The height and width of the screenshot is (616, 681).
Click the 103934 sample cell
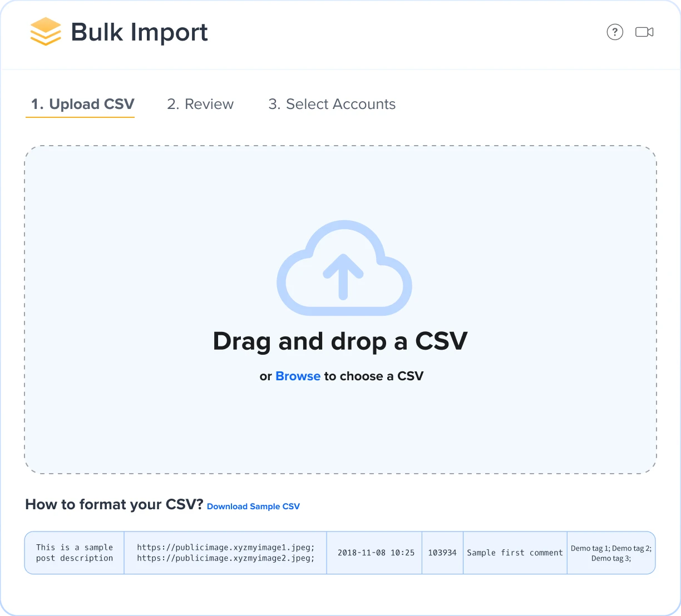442,553
